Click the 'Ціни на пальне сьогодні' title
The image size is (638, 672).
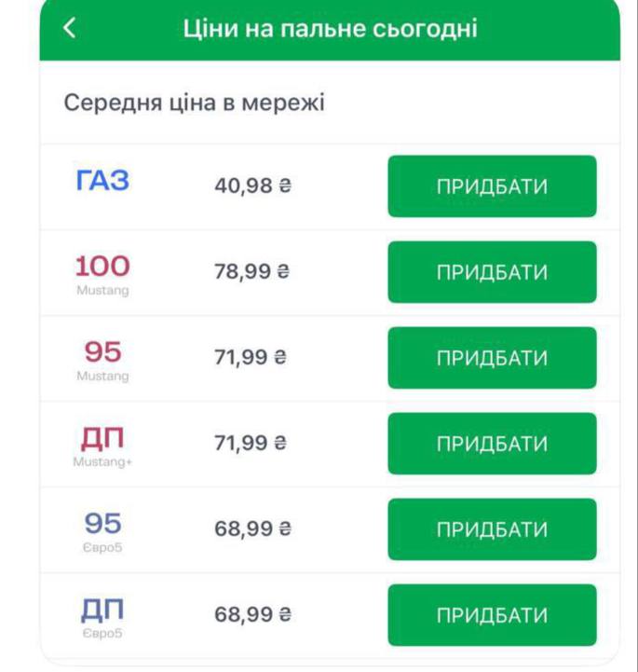tap(331, 29)
